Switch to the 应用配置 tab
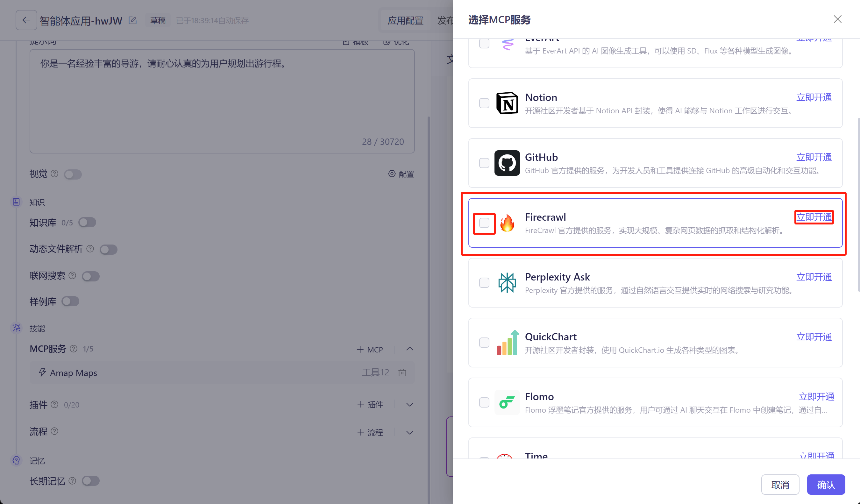The image size is (860, 504). pyautogui.click(x=405, y=20)
